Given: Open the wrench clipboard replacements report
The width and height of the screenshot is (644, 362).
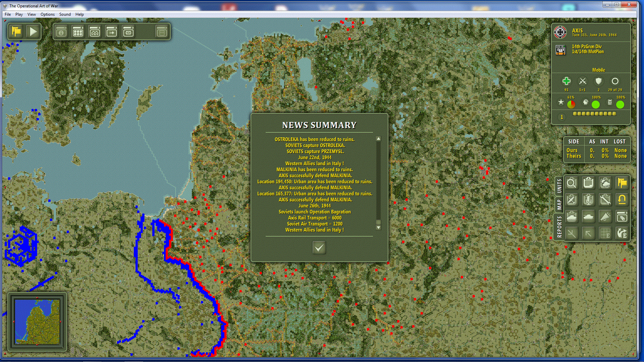Looking at the screenshot, I should (x=605, y=200).
